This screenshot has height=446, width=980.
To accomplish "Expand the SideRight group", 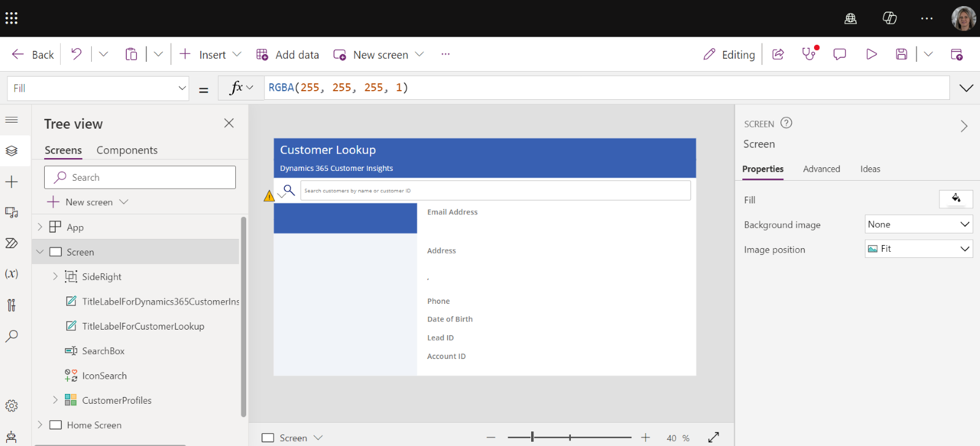I will [55, 276].
